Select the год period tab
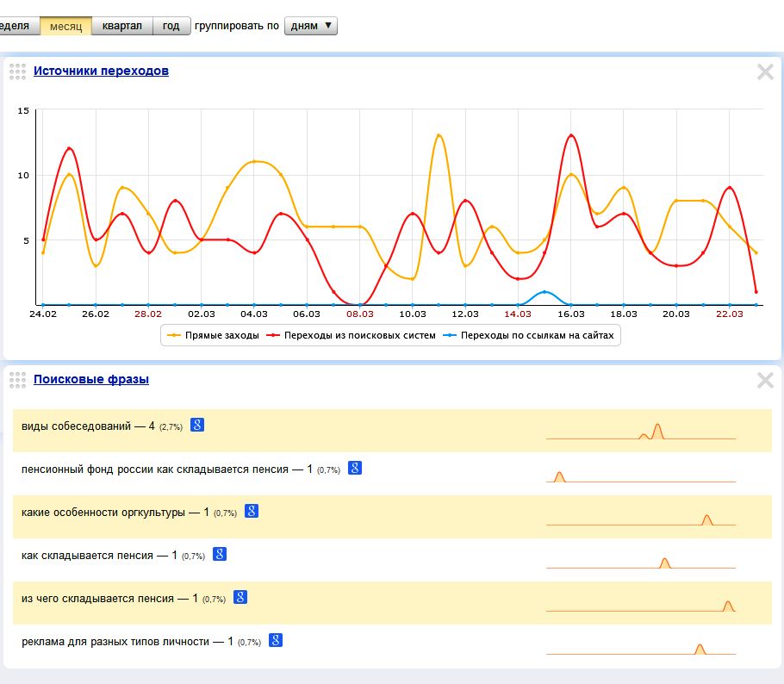 point(171,26)
